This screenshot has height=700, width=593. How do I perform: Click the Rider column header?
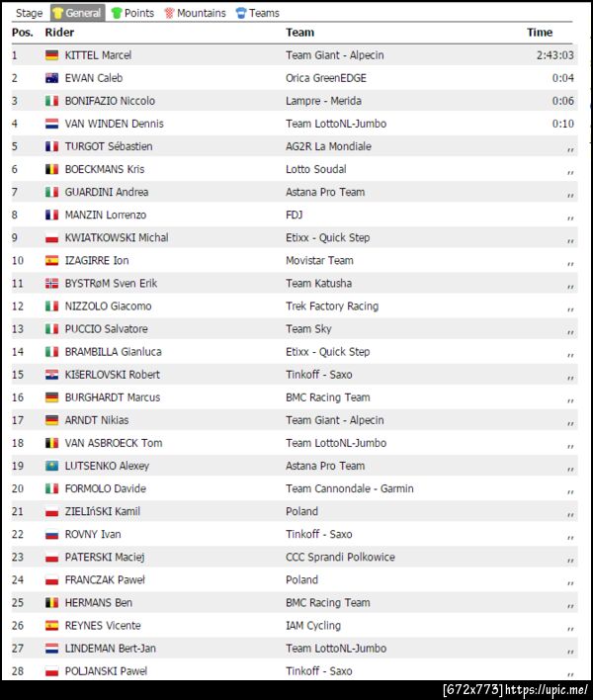point(59,33)
